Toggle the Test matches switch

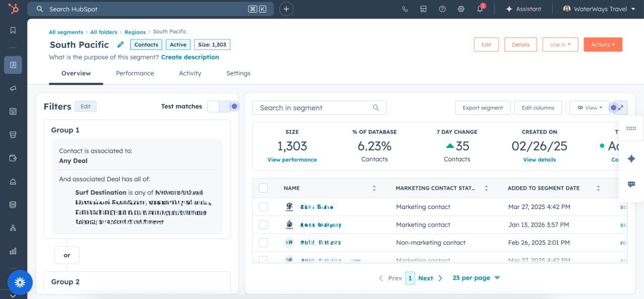click(x=219, y=107)
